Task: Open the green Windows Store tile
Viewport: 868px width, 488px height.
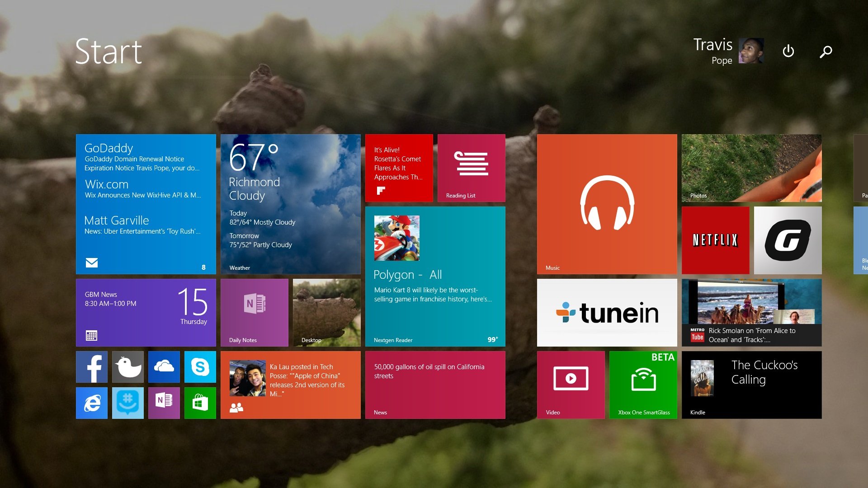Action: tap(200, 403)
